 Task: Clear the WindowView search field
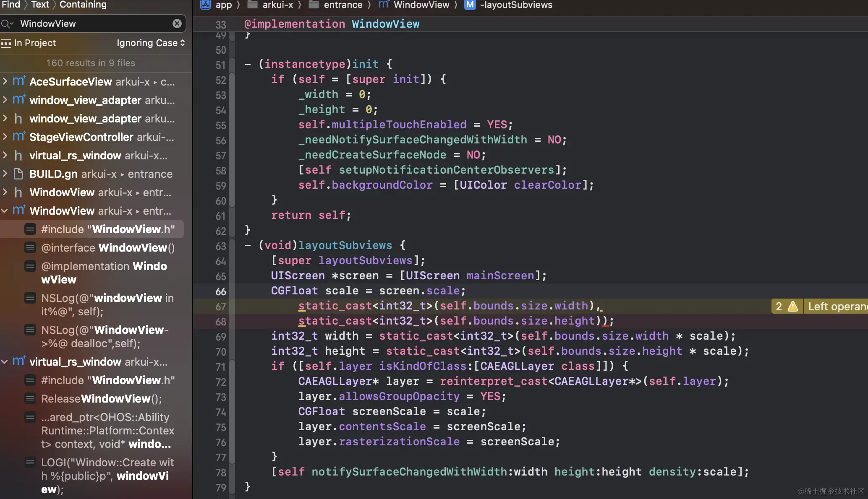click(x=177, y=23)
